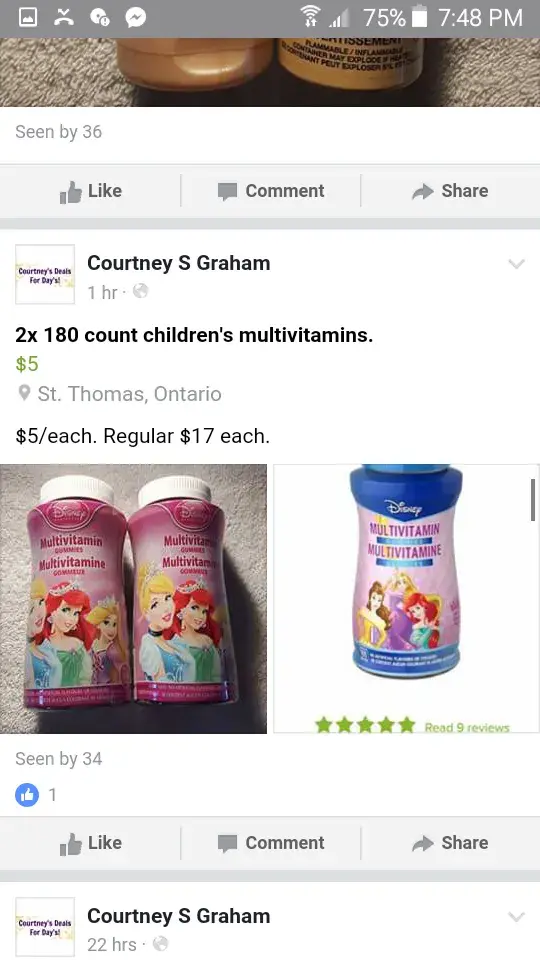Viewport: 540px width, 960px height.
Task: Tap the gallery image icon in status bar
Action: [x=28, y=18]
